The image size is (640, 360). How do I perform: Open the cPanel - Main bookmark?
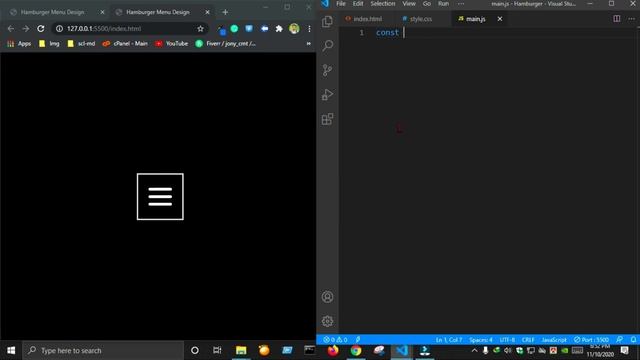tap(125, 43)
